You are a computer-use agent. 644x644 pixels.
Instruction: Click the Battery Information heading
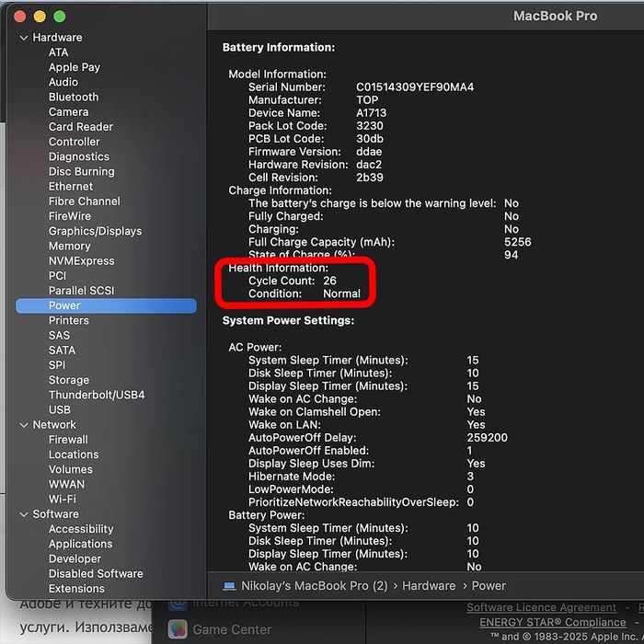pyautogui.click(x=279, y=48)
